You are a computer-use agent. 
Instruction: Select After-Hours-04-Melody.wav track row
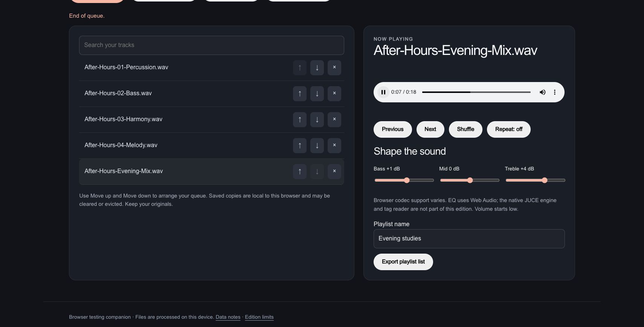[x=212, y=146]
